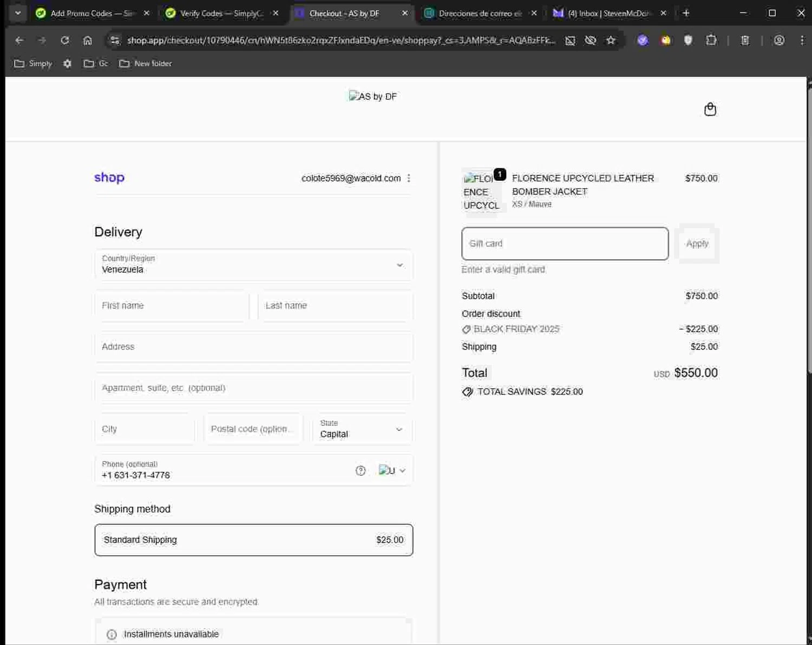Click the Address field
The image size is (812, 645).
(253, 347)
